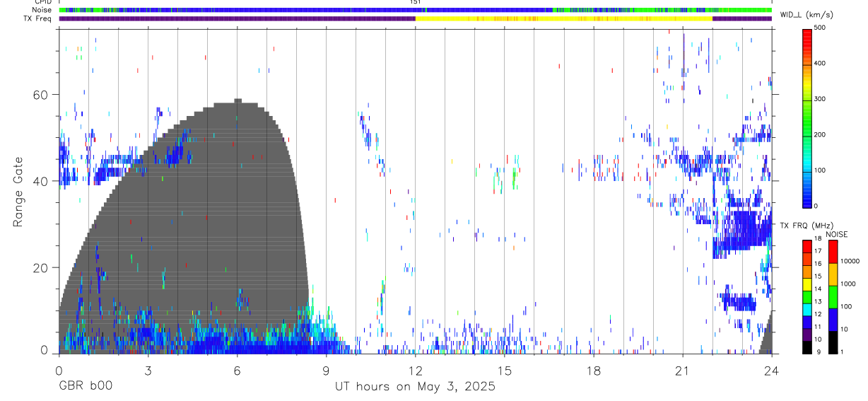Image resolution: width=868 pixels, height=401 pixels.
Task: Click the 'Range Gate' axis title
Action: click(17, 191)
